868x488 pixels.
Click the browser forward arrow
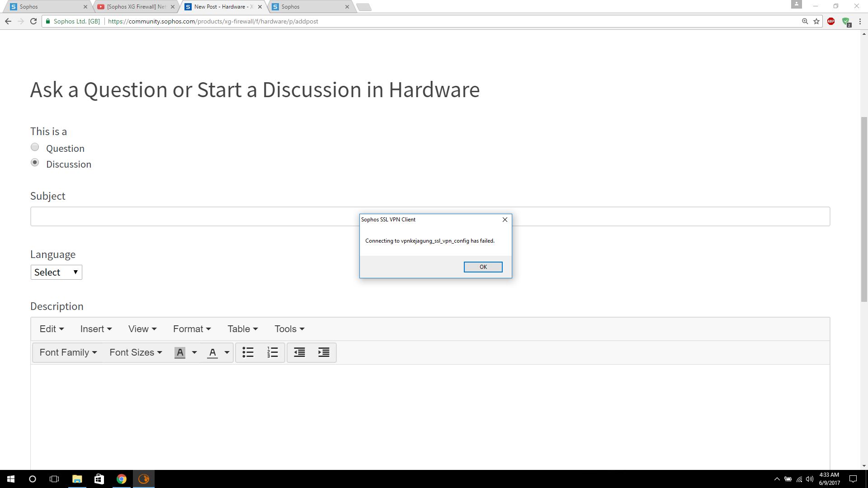pyautogui.click(x=21, y=21)
